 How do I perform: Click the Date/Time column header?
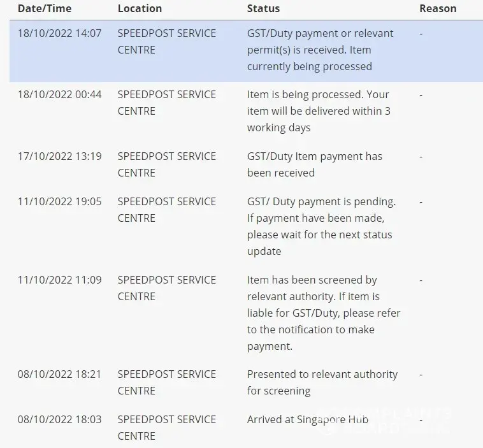click(45, 8)
